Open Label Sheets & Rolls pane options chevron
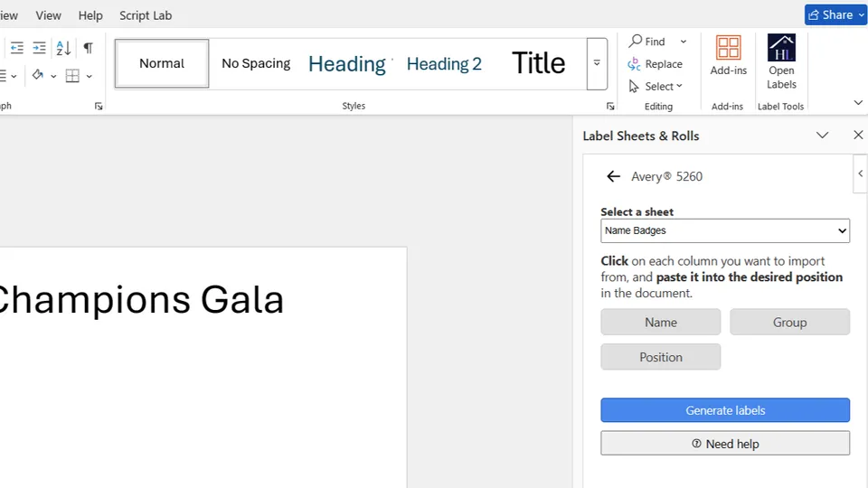Image resolution: width=868 pixels, height=488 pixels. tap(822, 135)
